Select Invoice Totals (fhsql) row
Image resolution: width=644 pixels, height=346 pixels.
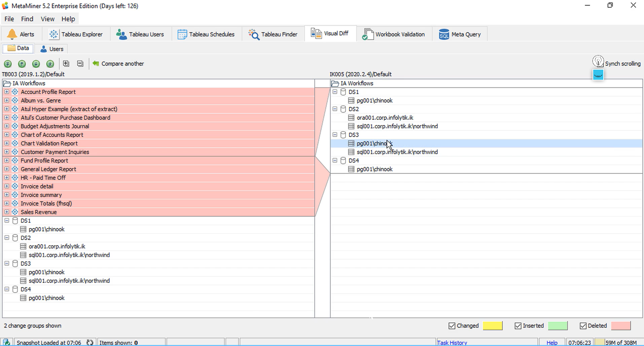pyautogui.click(x=158, y=203)
